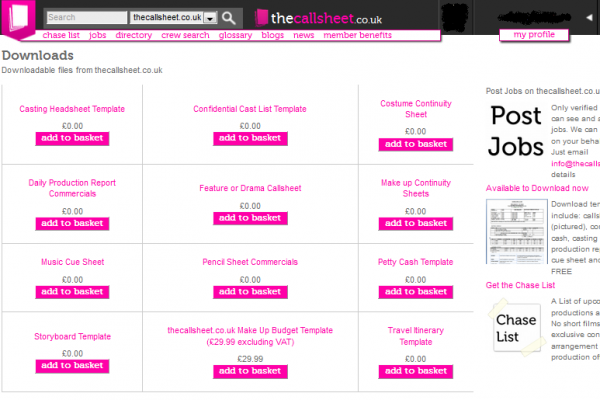Open Music Cue Sheet link
The width and height of the screenshot is (600, 400).
point(72,262)
